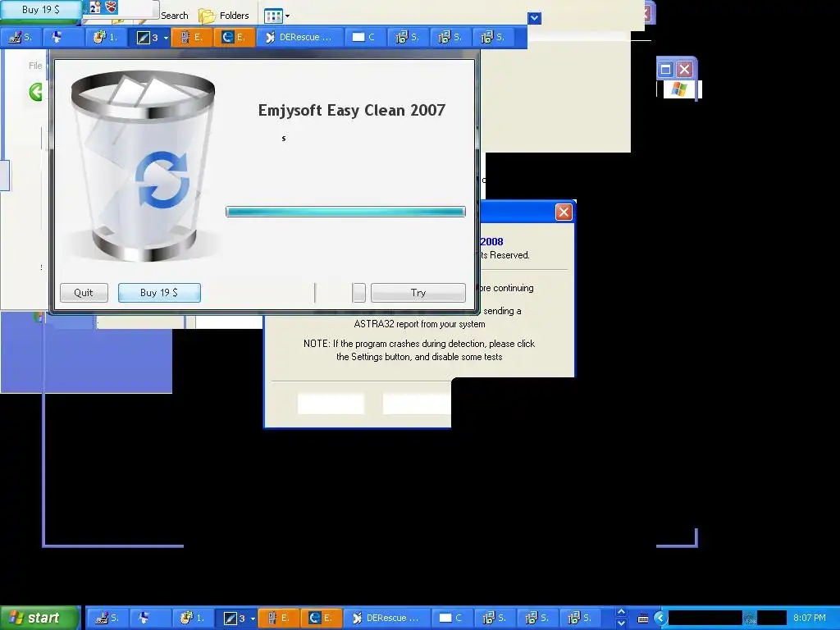840x630 pixels.
Task: Click the teal progress bar in Easy Clean
Action: pyautogui.click(x=345, y=212)
